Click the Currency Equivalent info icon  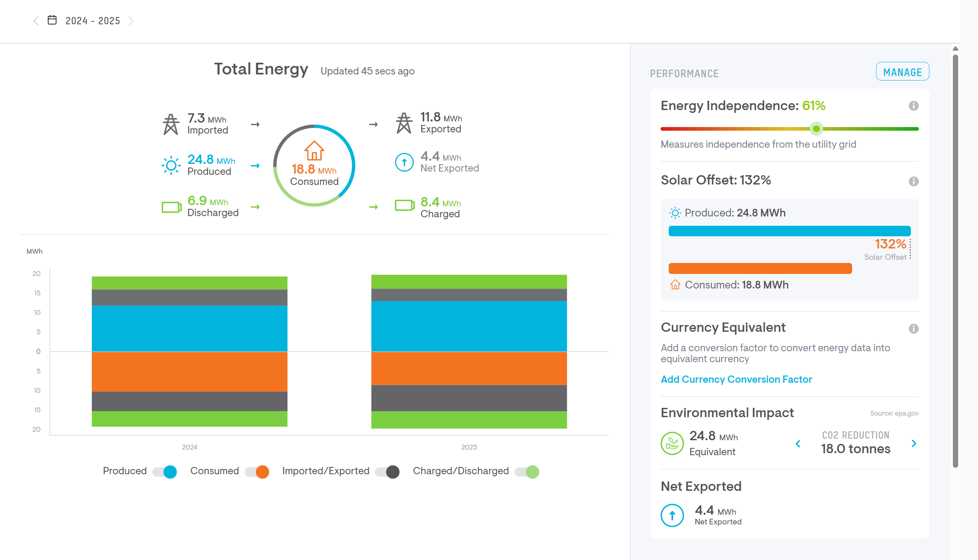click(913, 329)
